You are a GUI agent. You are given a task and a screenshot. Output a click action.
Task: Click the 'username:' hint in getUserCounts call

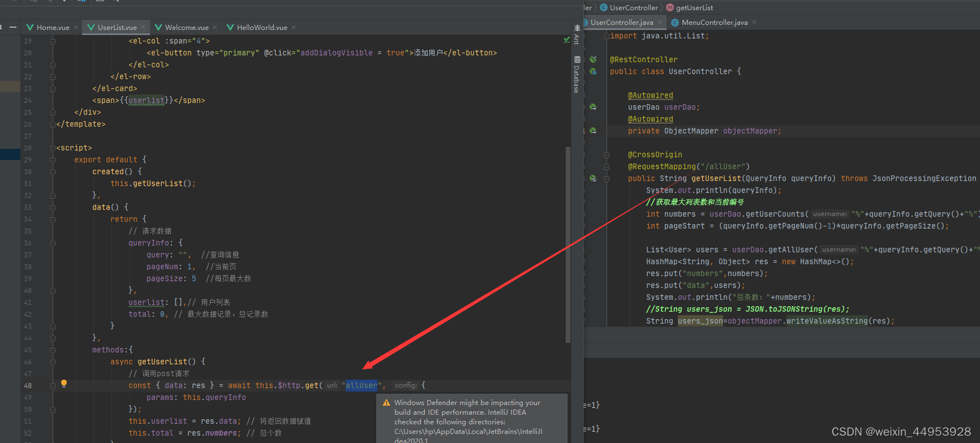829,214
